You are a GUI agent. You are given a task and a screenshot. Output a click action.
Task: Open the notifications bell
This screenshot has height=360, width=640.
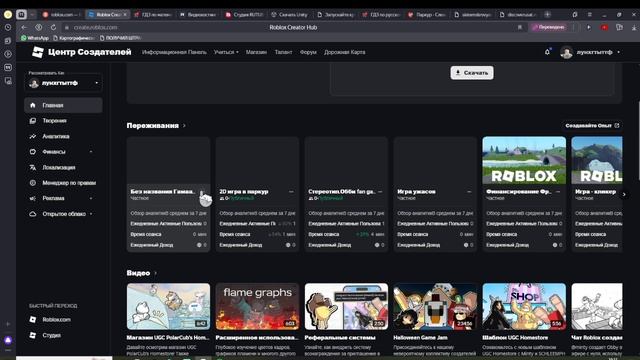tap(547, 52)
